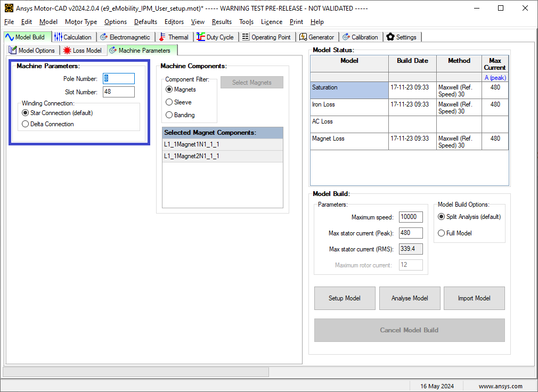Open the View menu

click(x=198, y=22)
